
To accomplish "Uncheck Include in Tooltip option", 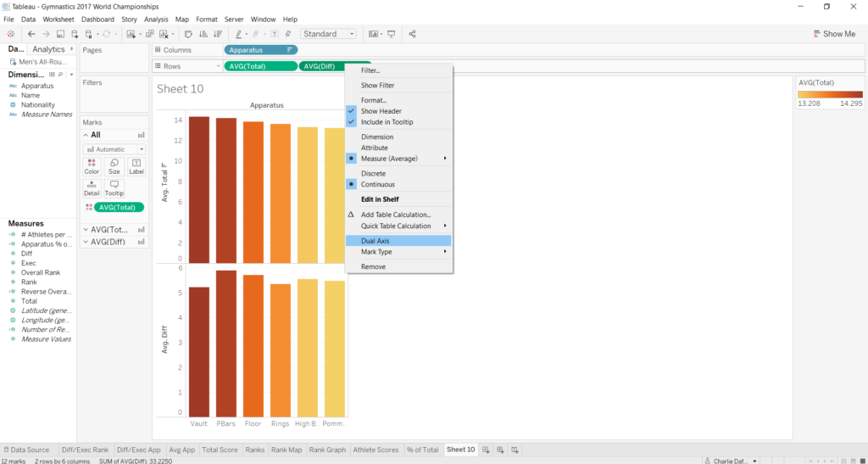I will (386, 122).
